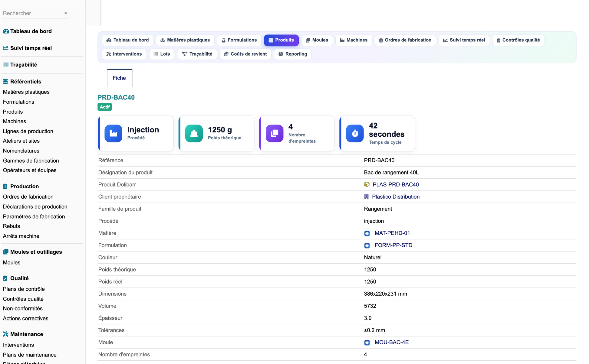Click the blue Injection procédé card icon
589x364 pixels.
(114, 133)
